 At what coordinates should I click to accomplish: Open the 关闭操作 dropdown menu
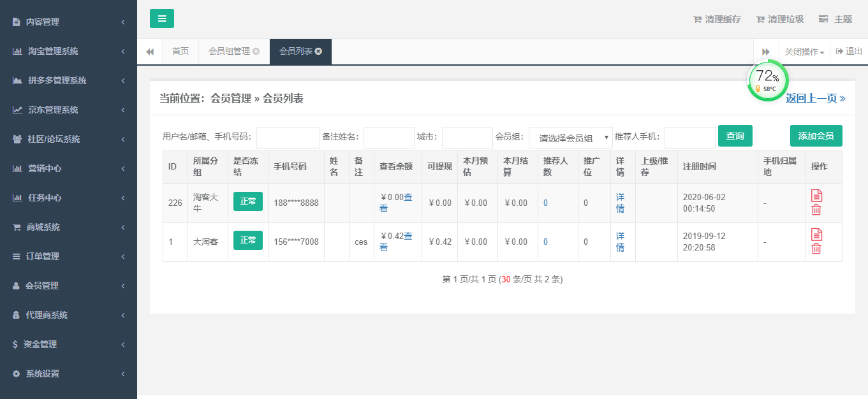coord(804,52)
